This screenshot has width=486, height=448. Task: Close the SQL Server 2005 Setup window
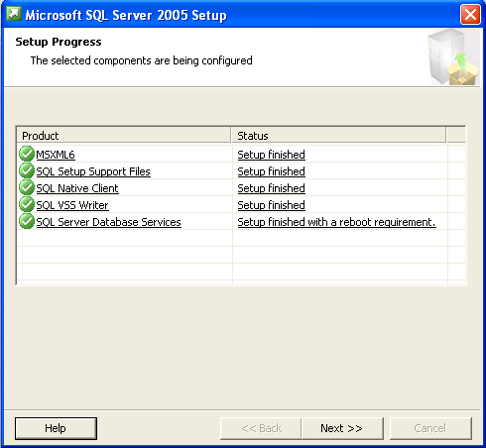tap(470, 15)
